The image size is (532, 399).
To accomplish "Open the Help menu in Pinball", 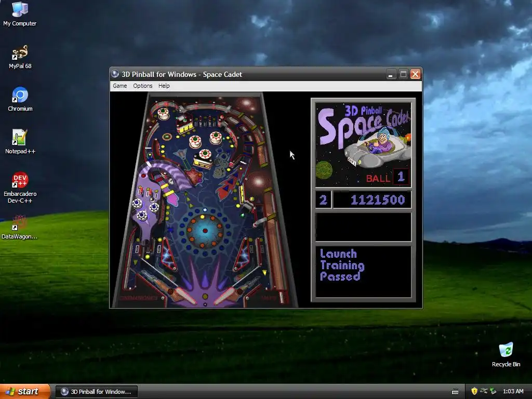I will pos(164,86).
